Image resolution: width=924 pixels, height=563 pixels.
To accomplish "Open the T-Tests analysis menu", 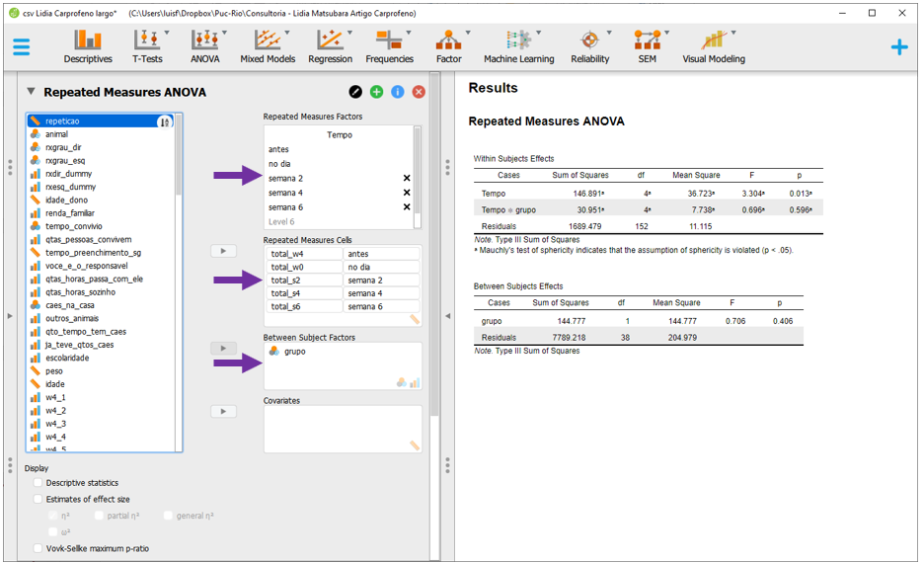I will [x=148, y=45].
